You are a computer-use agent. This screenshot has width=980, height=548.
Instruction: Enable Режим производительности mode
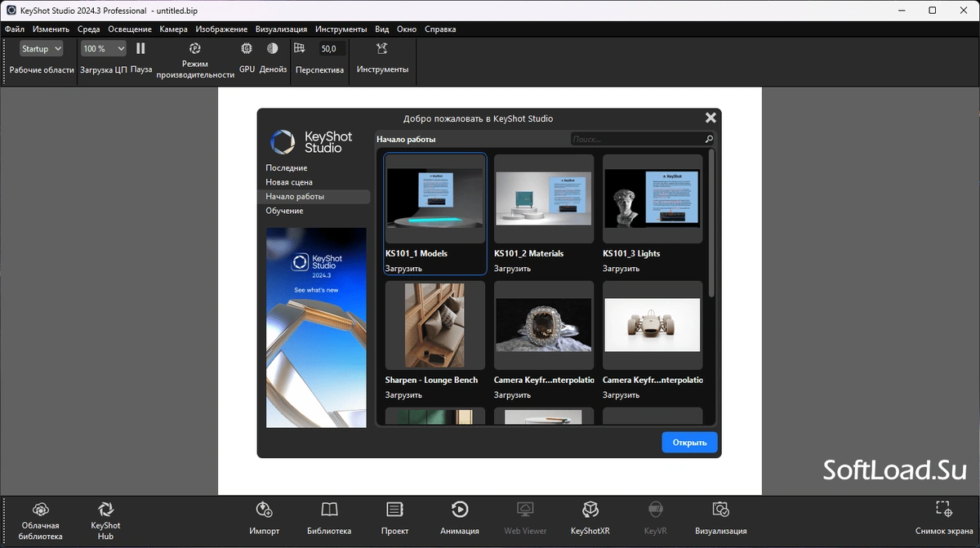pos(195,49)
